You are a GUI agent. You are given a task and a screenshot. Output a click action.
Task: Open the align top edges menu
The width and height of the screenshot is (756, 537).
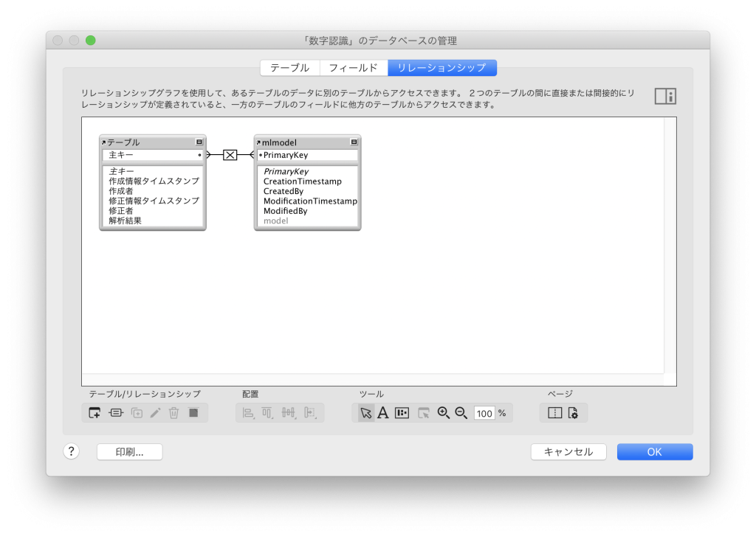(267, 413)
